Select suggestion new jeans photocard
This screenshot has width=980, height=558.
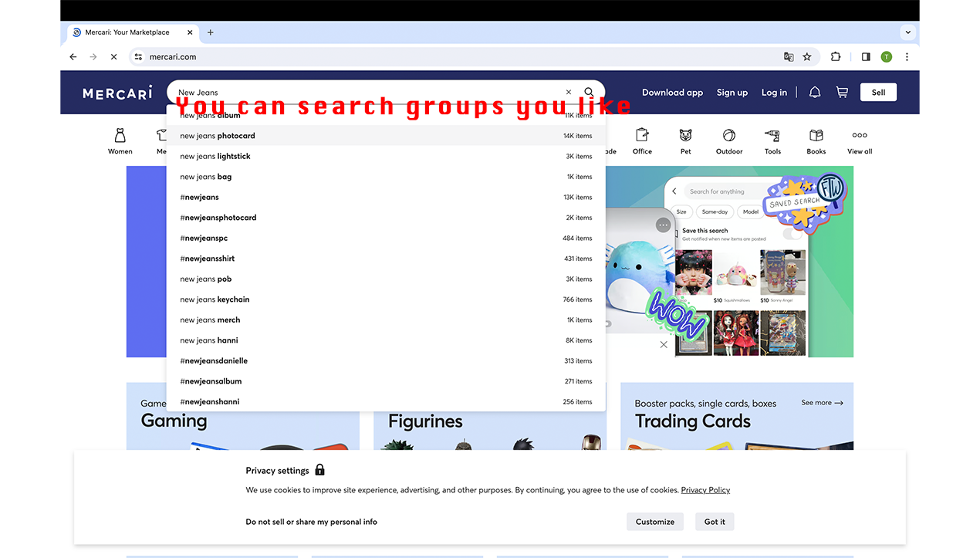(386, 136)
